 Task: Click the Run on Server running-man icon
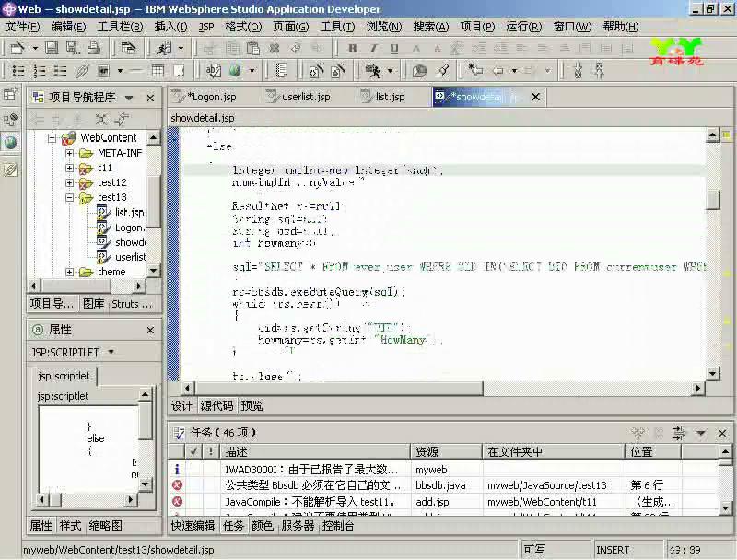164,48
